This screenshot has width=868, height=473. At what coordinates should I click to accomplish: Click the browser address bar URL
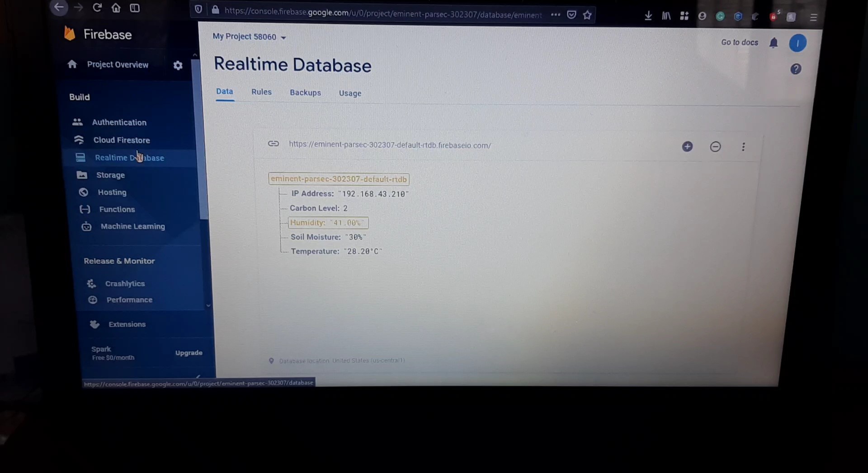(x=382, y=13)
